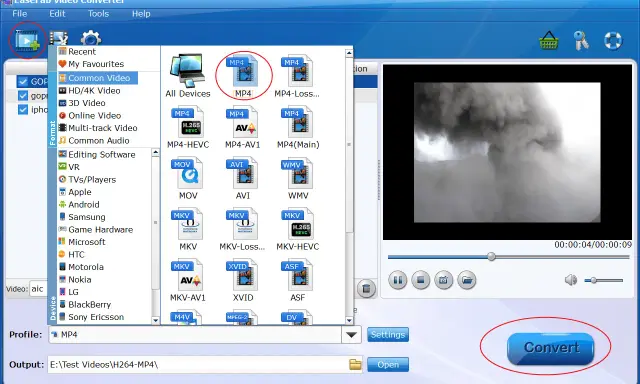Stop the preview playback
Image resolution: width=640 pixels, height=384 pixels.
tap(421, 280)
